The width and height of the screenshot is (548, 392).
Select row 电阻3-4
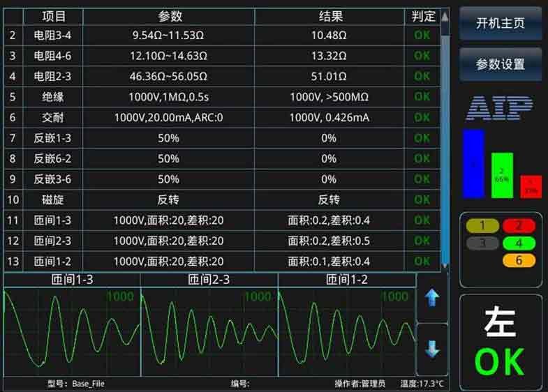click(x=222, y=36)
